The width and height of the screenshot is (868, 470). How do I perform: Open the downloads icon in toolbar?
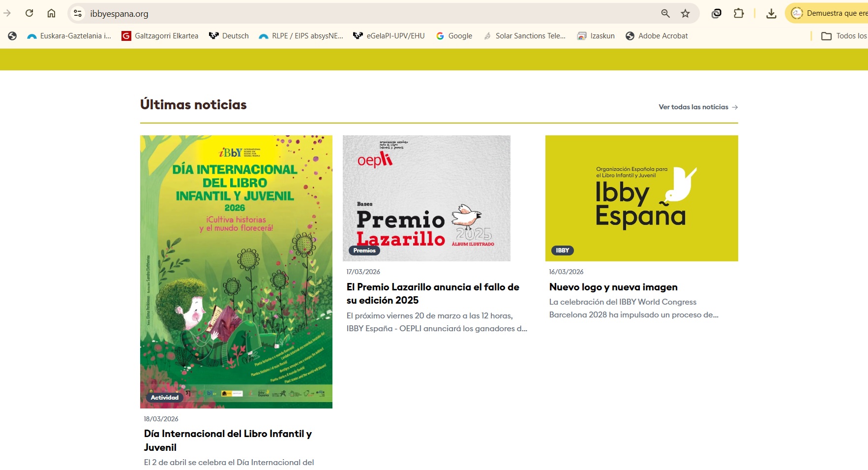click(x=771, y=13)
